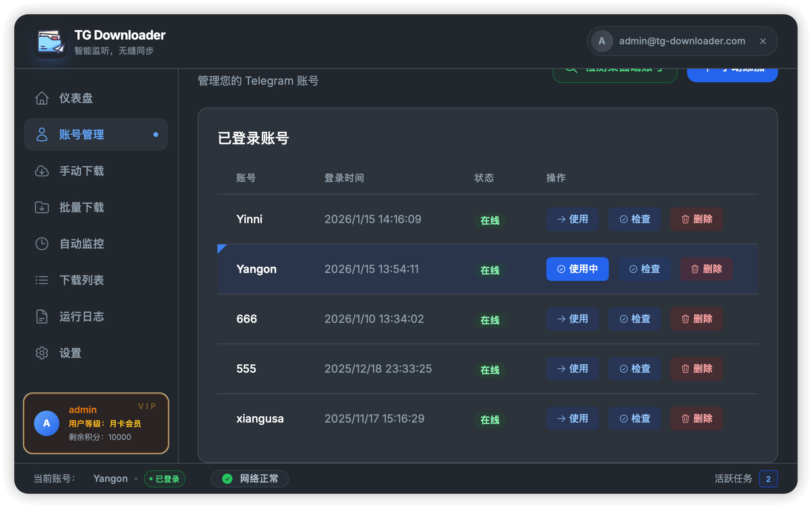This screenshot has width=812, height=508.
Task: Click the network normal (网络正常) status indicator
Action: pyautogui.click(x=250, y=479)
